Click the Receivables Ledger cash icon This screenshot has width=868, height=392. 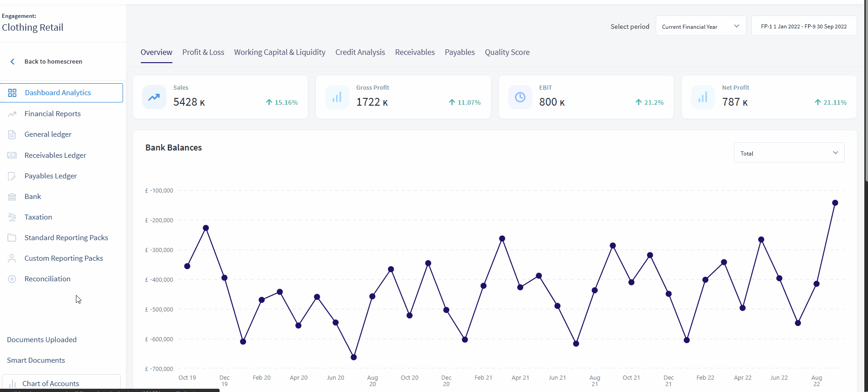pos(12,156)
